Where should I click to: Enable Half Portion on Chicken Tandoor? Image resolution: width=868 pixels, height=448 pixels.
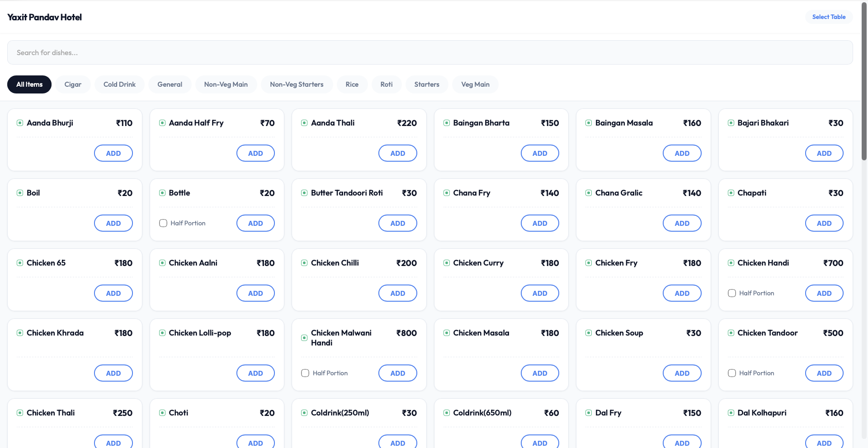[732, 373]
